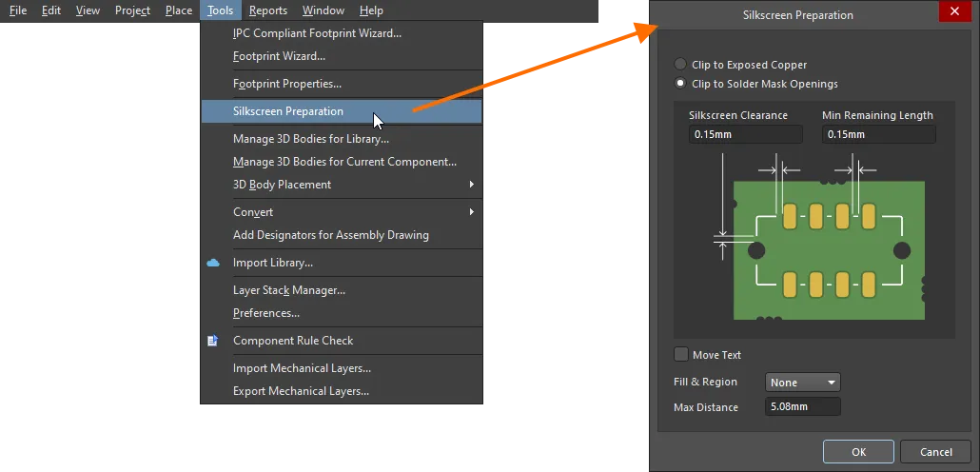
Task: Select Clip to Exposed Copper option
Action: pyautogui.click(x=680, y=65)
